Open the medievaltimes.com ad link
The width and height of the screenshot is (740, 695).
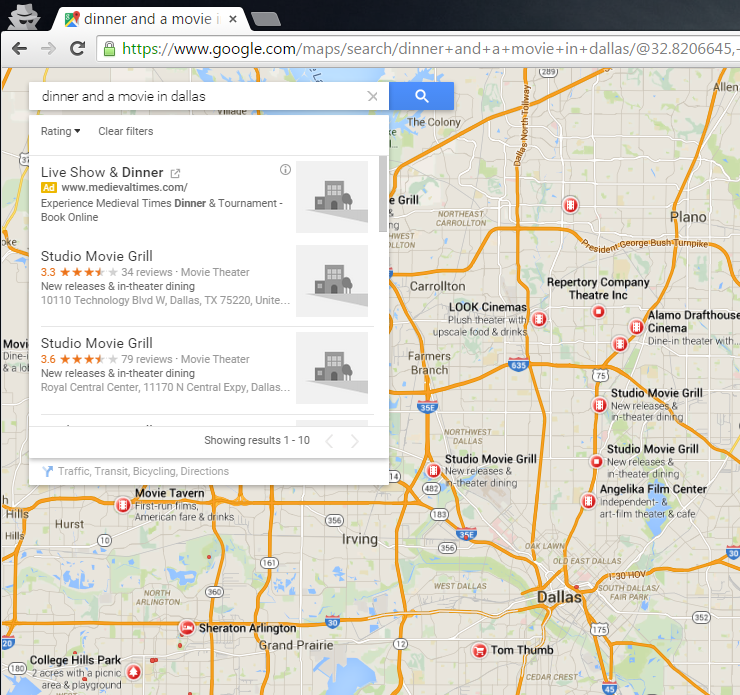click(124, 187)
